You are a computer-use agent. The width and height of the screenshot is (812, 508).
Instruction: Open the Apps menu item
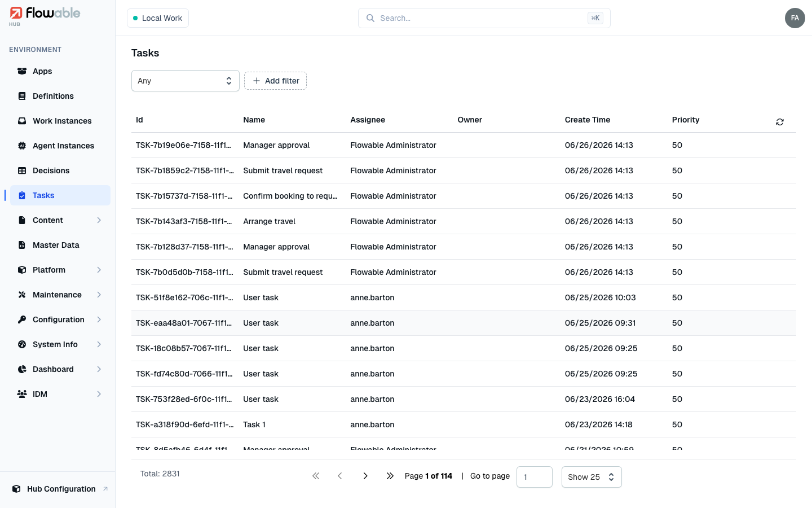[x=60, y=71]
